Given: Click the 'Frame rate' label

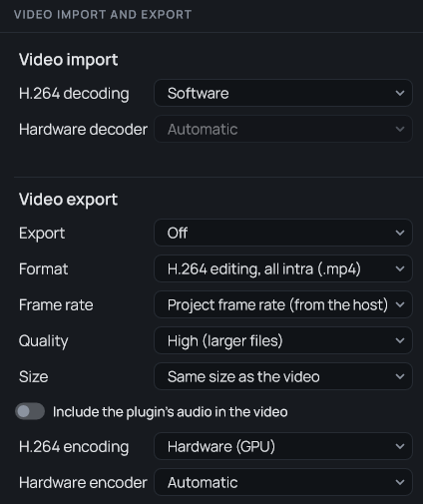Looking at the screenshot, I should pos(56,304).
